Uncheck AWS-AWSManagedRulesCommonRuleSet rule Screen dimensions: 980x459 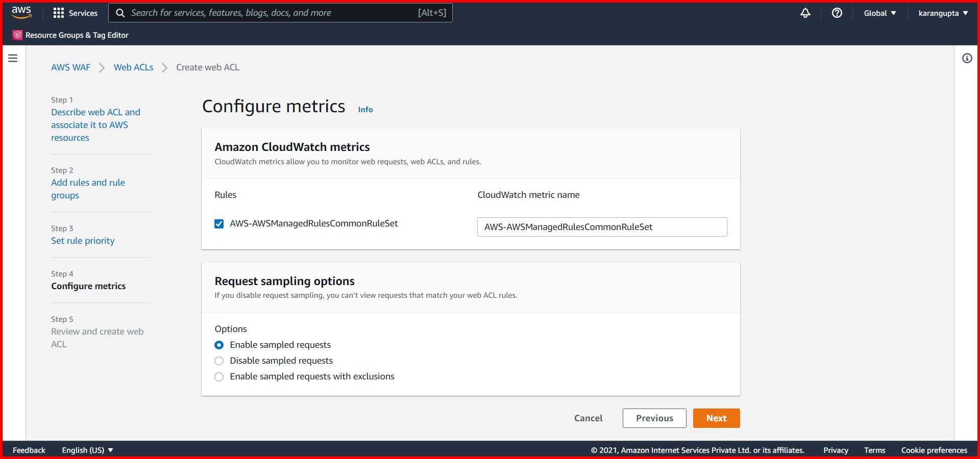click(219, 223)
